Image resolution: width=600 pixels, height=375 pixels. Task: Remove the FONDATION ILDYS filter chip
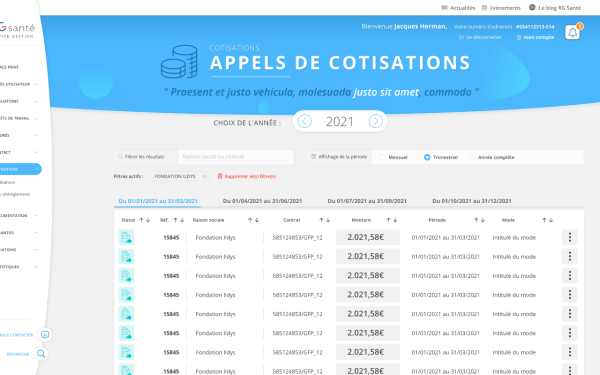[x=205, y=176]
